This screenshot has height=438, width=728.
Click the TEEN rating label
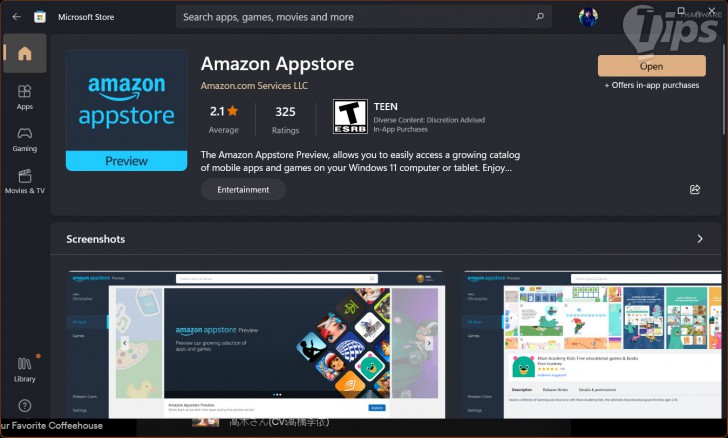pos(385,106)
